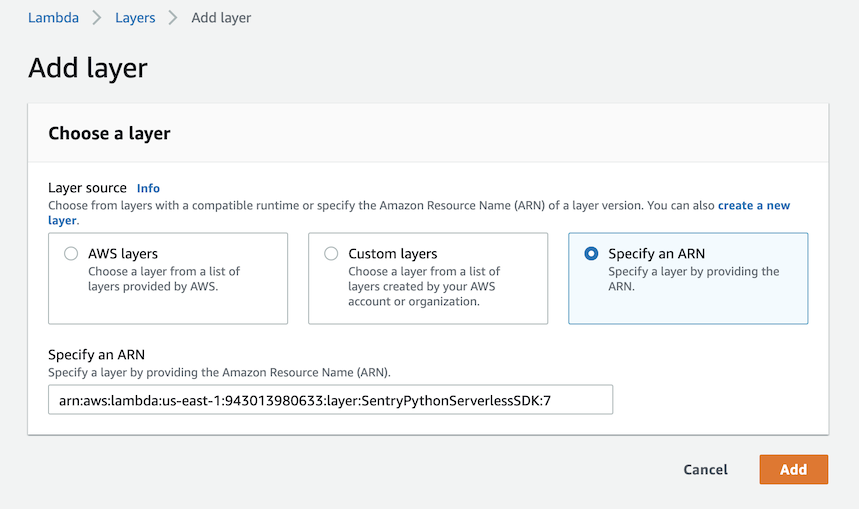Click the 'Choose a layer' panel header
The height and width of the screenshot is (509, 859).
[x=109, y=133]
